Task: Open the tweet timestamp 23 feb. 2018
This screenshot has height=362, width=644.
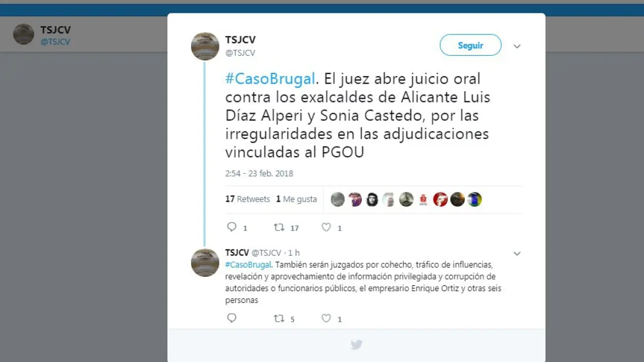Action: click(x=259, y=174)
